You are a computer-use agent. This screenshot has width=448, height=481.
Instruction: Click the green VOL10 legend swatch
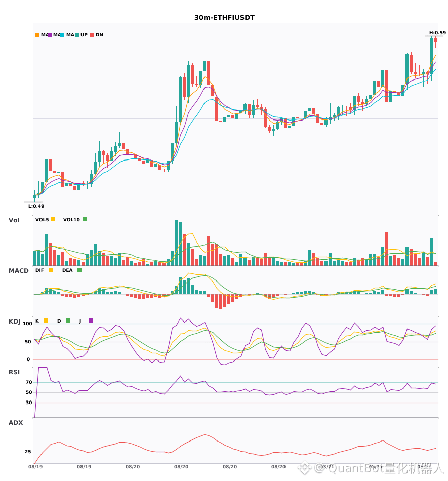point(85,219)
